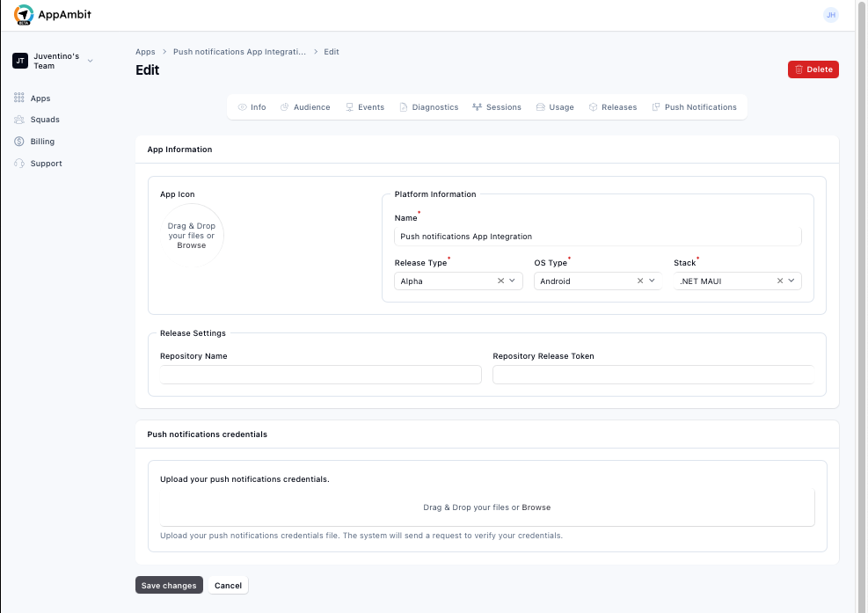Remove Android from the OS Type field
Screen dimensions: 868x613
coord(639,281)
